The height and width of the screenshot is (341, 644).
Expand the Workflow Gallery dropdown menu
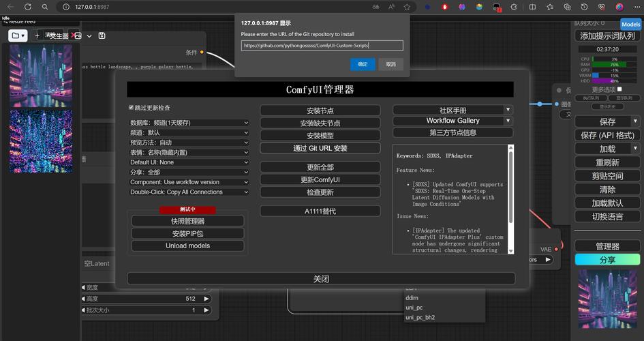point(508,121)
